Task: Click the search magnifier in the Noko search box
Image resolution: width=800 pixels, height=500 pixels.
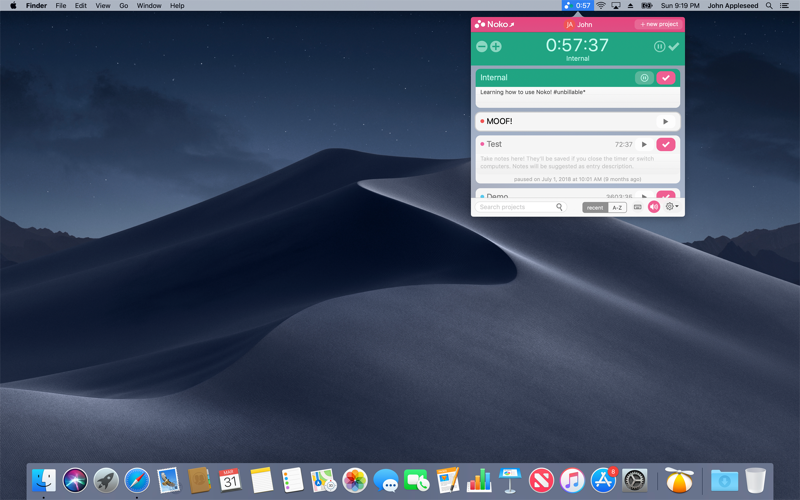Action: click(x=559, y=207)
